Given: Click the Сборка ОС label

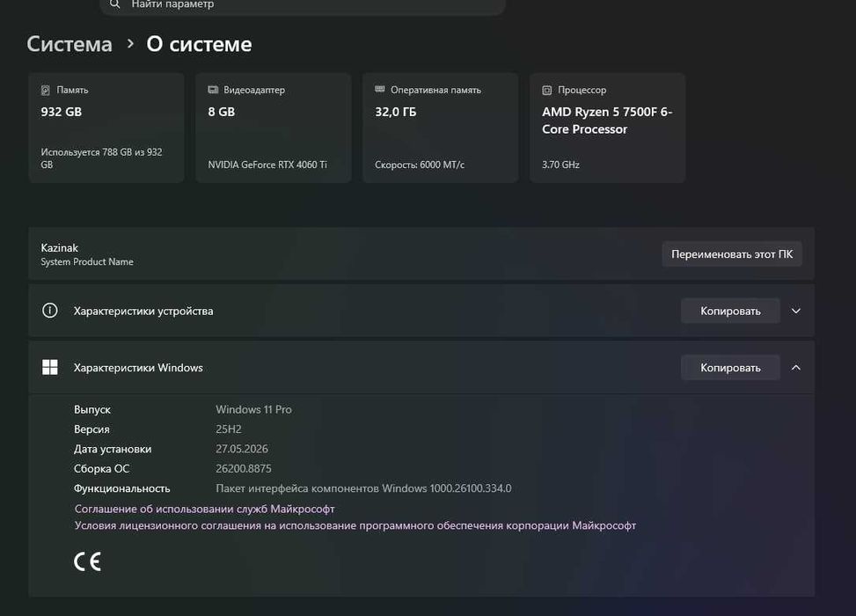Looking at the screenshot, I should point(101,468).
